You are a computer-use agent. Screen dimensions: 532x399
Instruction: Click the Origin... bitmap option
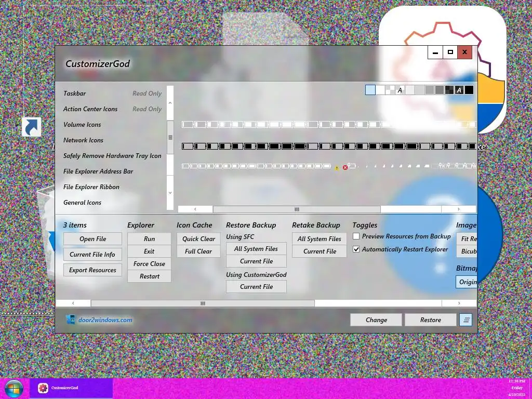click(x=467, y=282)
